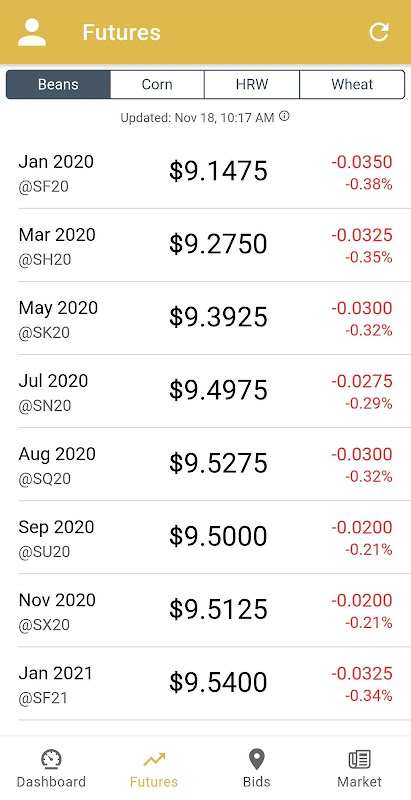The image size is (411, 800).
Task: Tap the Sep 2020 price $9.5000
Action: pos(218,536)
